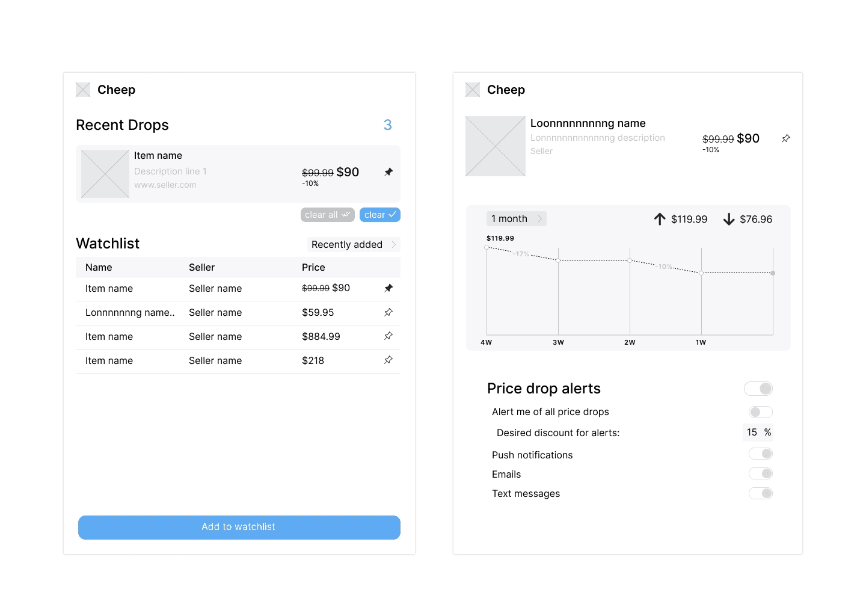Image resolution: width=866 pixels, height=616 pixels.
Task: Pin the $884.99 watchlist item
Action: [x=388, y=336]
